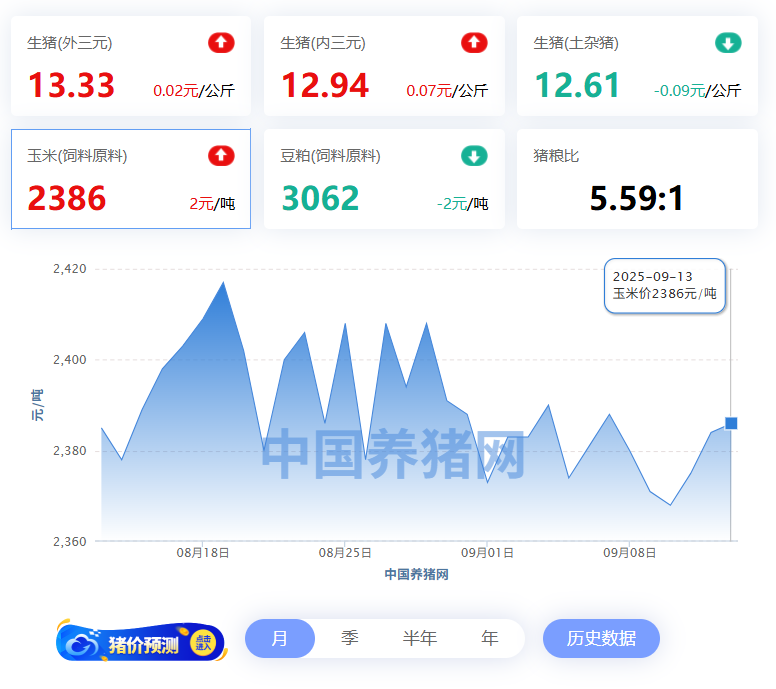Switch chart range to 月
Screen dimensions: 776x689
280,639
